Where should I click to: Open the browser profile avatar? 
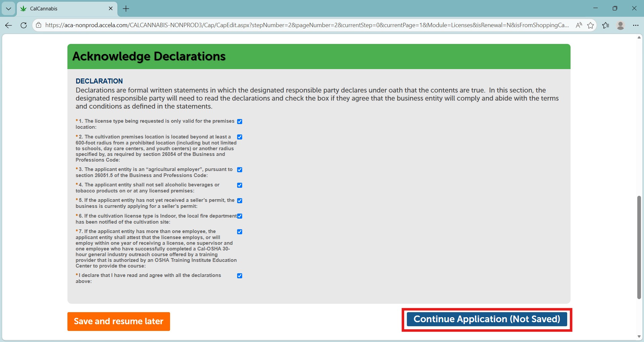(621, 25)
